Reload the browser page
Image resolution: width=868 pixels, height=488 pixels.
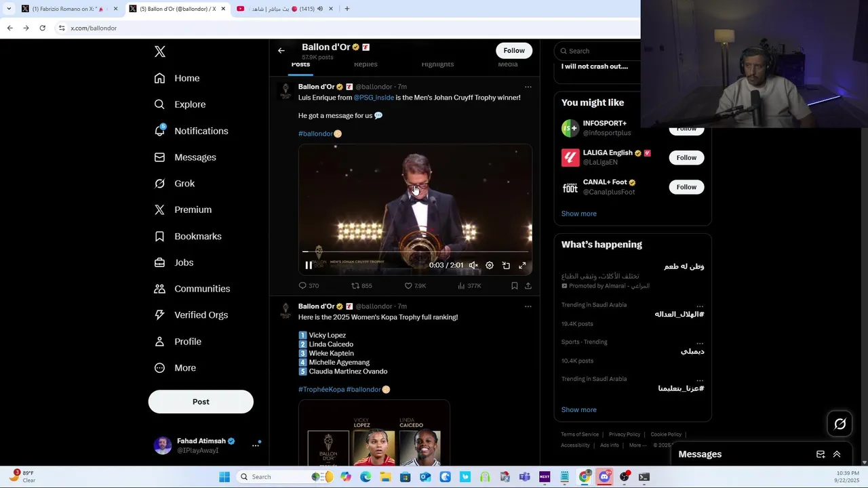(x=42, y=28)
